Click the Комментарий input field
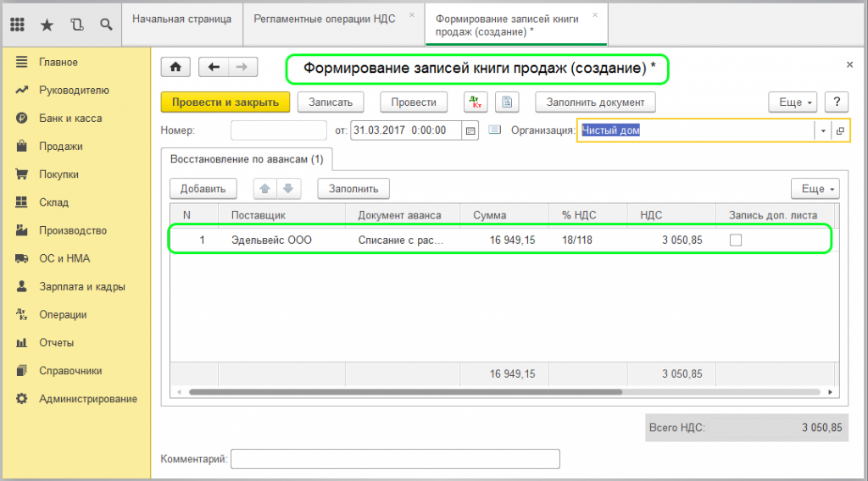Screen dimensions: 868x481 395,459
